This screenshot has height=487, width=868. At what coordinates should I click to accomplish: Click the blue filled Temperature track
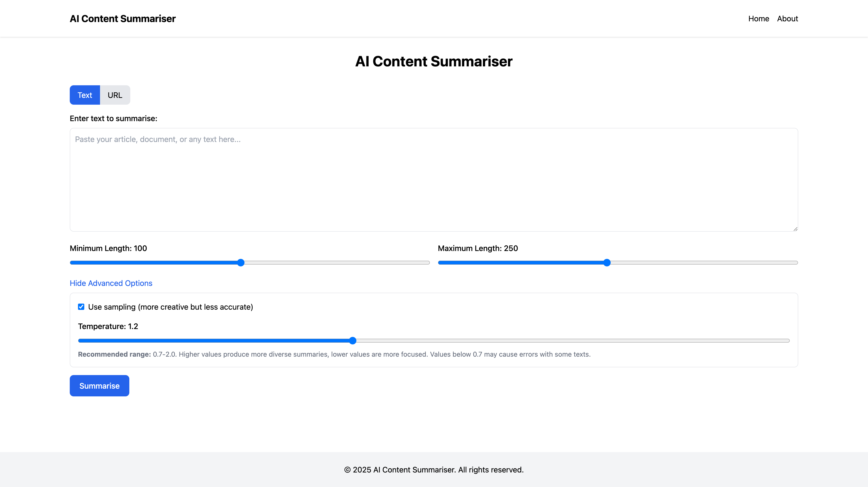point(216,341)
